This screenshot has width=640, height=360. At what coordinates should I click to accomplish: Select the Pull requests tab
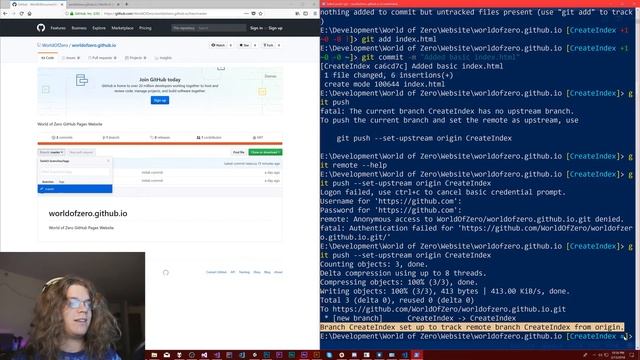click(102, 58)
